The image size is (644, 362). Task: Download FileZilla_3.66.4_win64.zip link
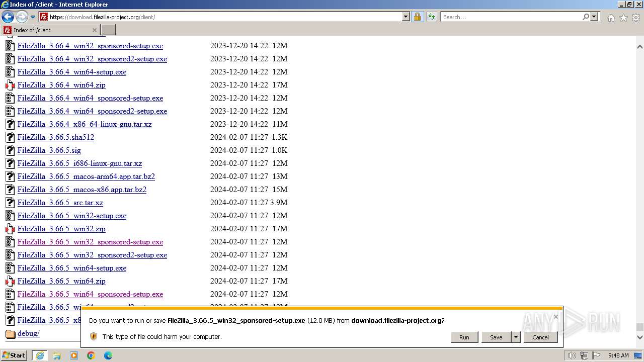61,85
